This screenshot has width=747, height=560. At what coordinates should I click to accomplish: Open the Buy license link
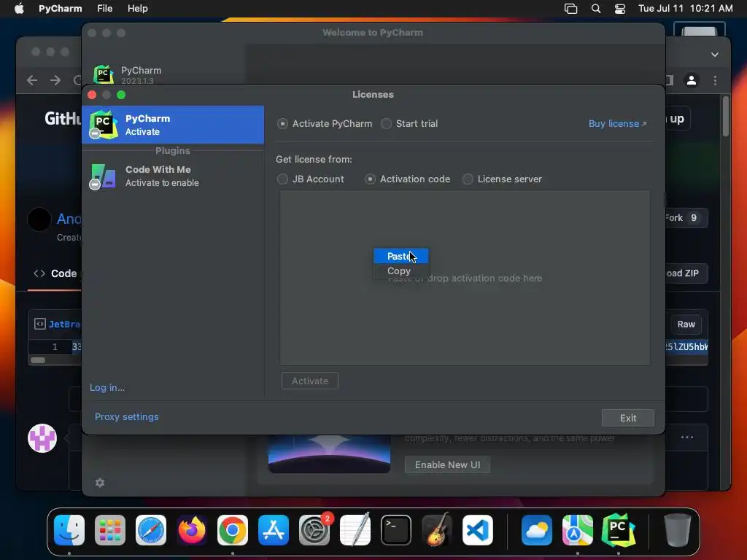tap(617, 124)
